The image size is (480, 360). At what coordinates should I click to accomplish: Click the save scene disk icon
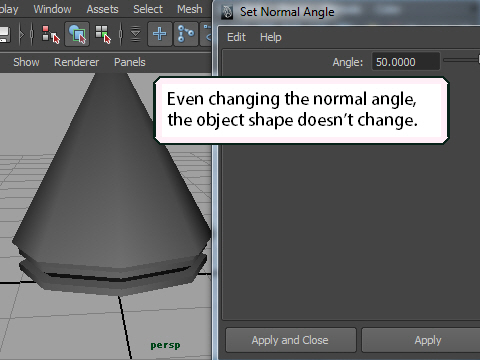pos(5,34)
